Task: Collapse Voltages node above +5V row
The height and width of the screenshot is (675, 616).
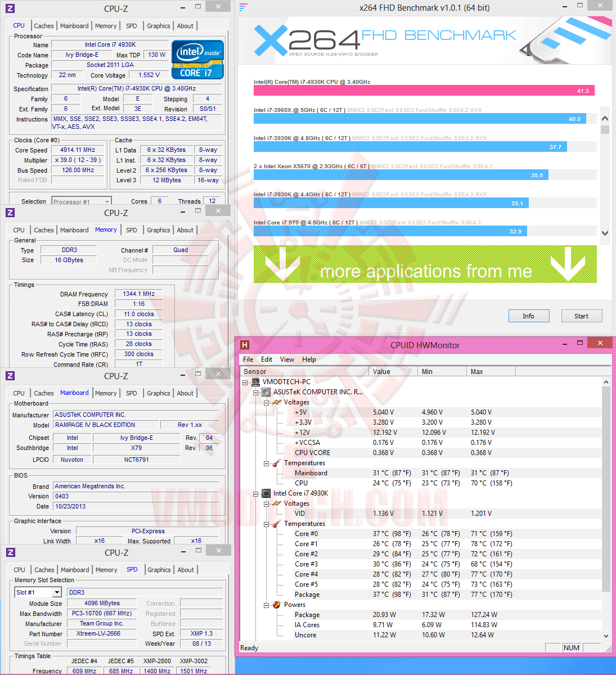Action: (267, 402)
